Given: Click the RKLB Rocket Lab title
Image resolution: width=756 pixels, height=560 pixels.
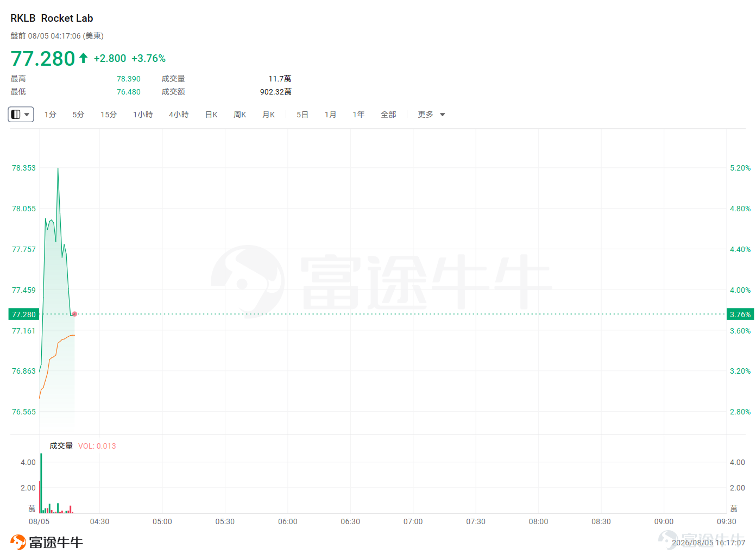Looking at the screenshot, I should 52,18.
